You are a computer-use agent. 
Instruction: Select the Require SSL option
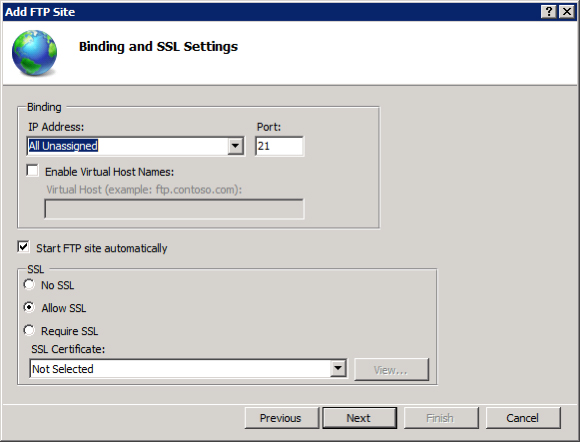[29, 330]
